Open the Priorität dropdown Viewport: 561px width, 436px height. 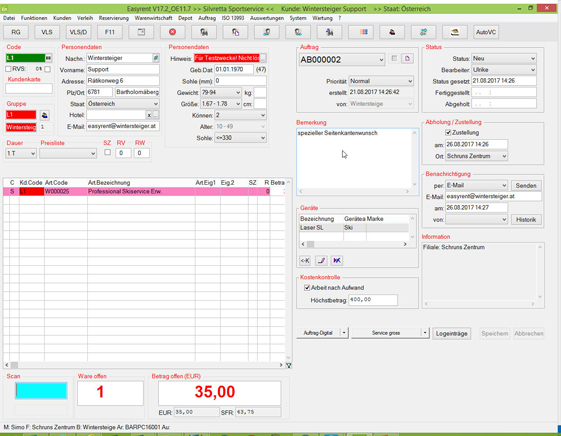pos(381,81)
